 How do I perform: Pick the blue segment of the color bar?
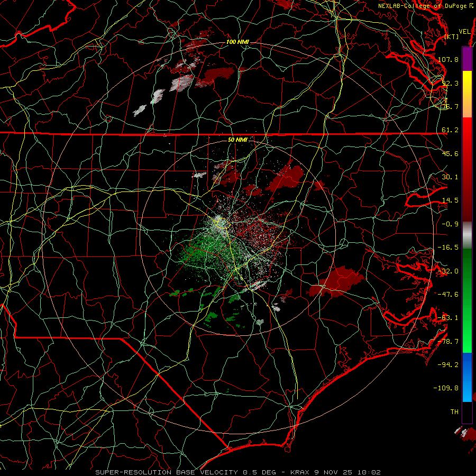[467, 377]
